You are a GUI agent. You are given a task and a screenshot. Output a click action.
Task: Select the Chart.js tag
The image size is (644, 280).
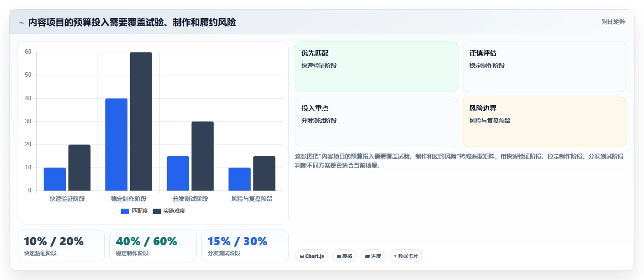tap(312, 256)
